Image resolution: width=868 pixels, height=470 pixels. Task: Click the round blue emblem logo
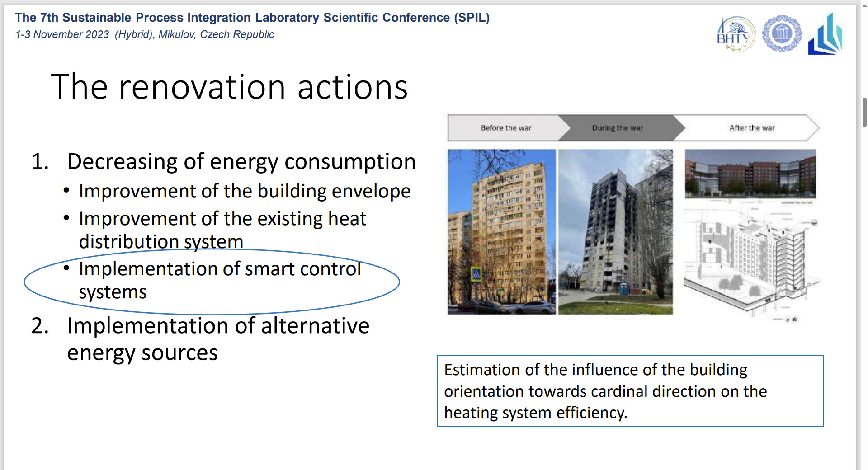tap(782, 33)
